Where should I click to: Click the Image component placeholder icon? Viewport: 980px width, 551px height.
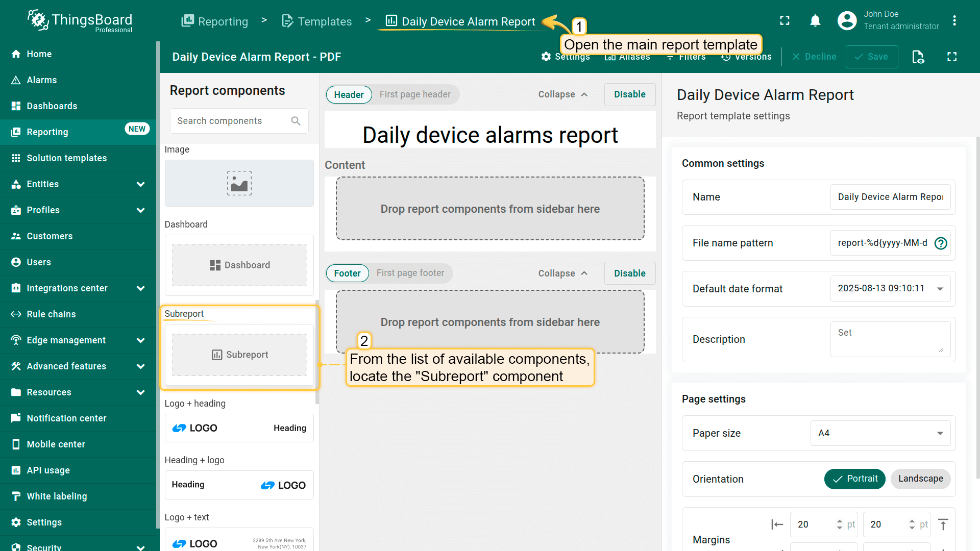pyautogui.click(x=239, y=183)
